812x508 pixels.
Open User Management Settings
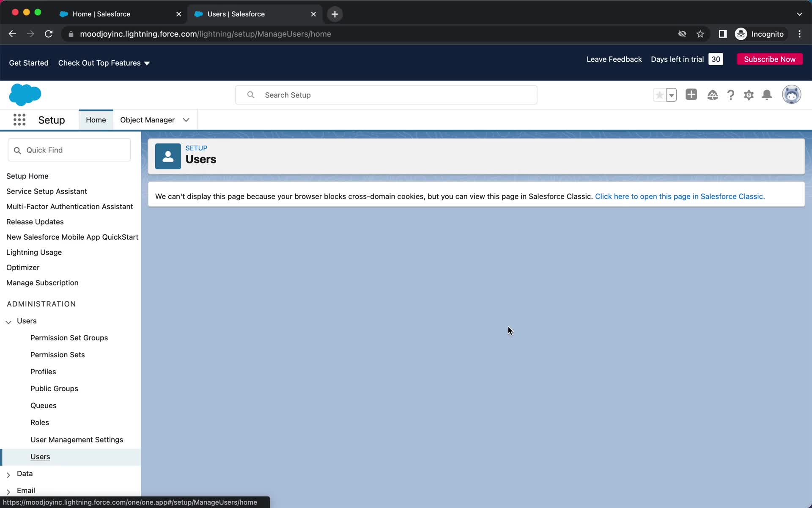(77, 440)
